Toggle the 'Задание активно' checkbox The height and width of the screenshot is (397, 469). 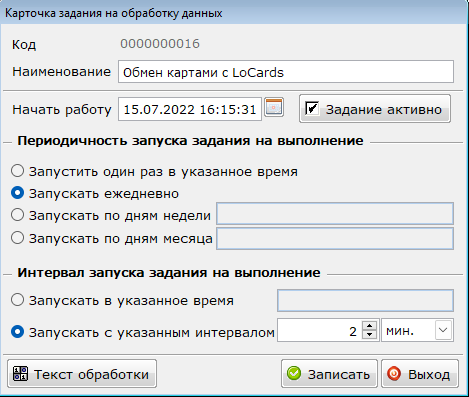312,108
